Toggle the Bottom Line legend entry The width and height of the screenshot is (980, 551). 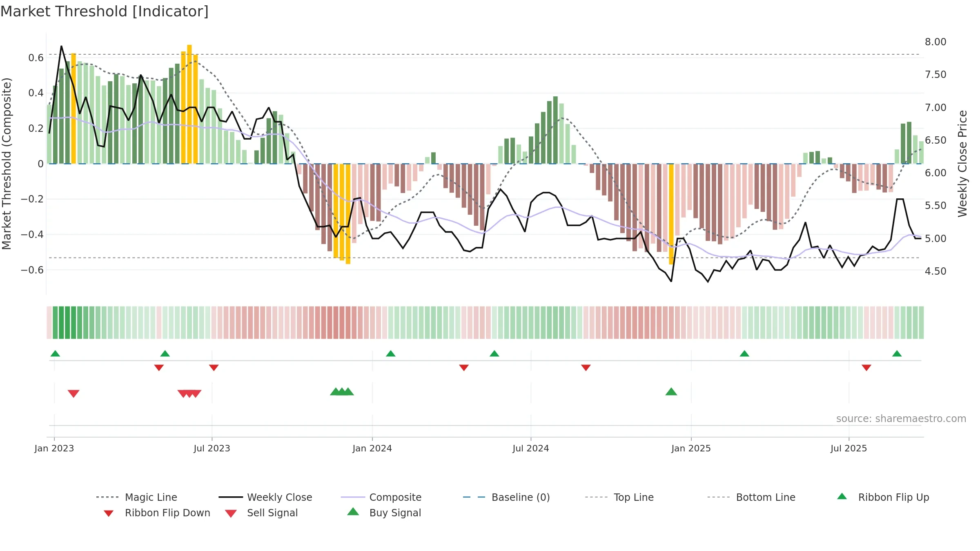[751, 497]
